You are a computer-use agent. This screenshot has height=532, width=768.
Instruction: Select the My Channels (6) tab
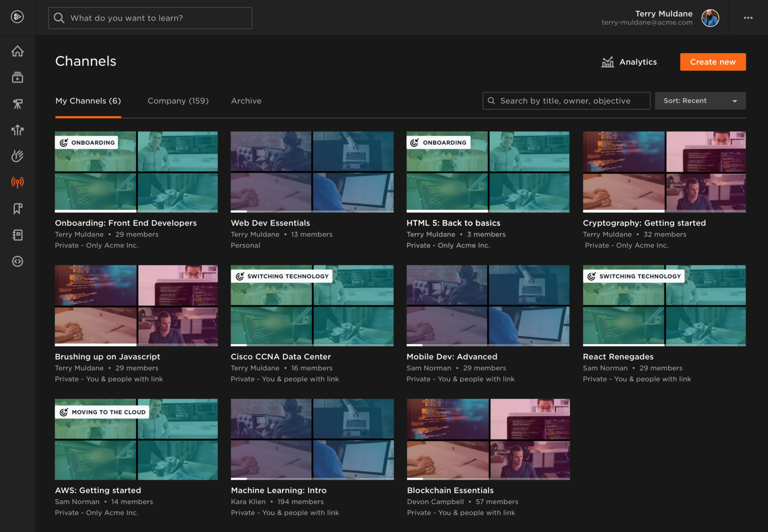click(88, 101)
